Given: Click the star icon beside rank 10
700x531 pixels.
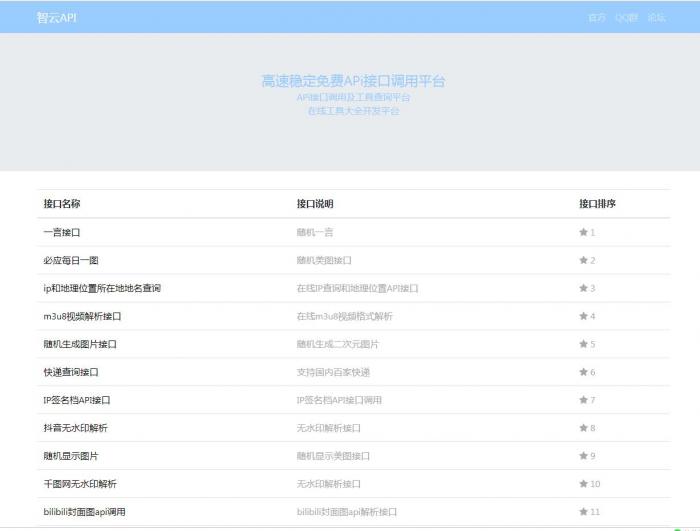Looking at the screenshot, I should point(583,484).
